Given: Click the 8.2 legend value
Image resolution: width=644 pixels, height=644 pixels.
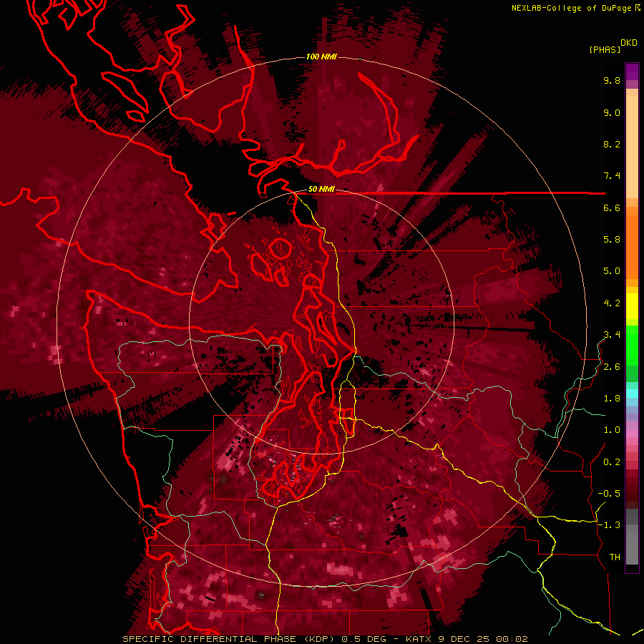Looking at the screenshot, I should (612, 144).
